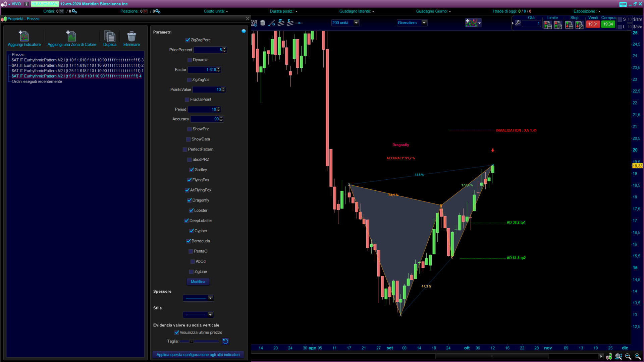Open the Spessore line thickness dropdown

[x=210, y=298]
